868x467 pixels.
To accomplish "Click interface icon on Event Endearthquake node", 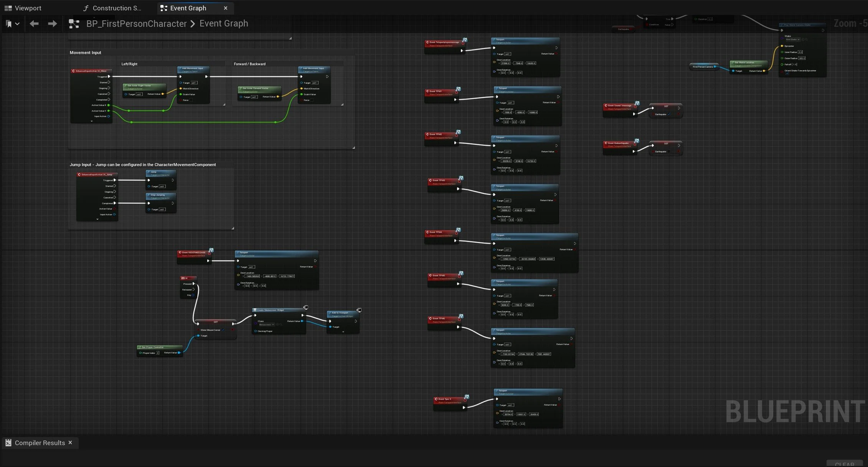I will coord(637,141).
